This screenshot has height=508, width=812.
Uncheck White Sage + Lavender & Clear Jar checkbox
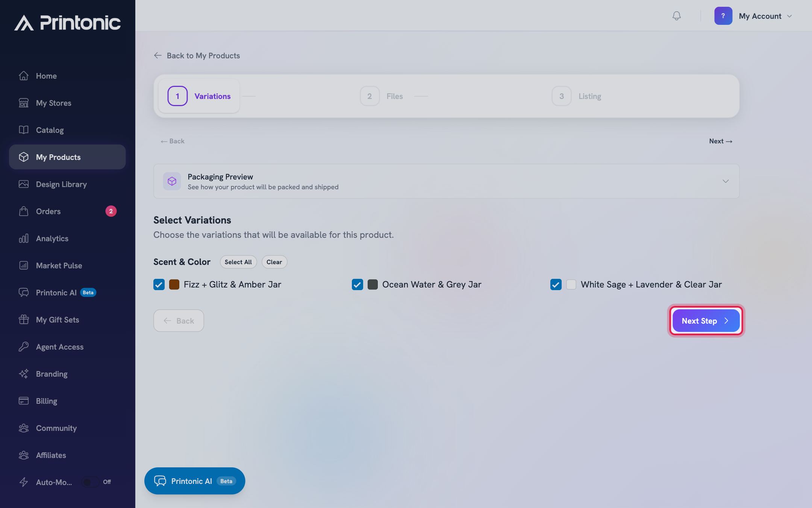[556, 284]
